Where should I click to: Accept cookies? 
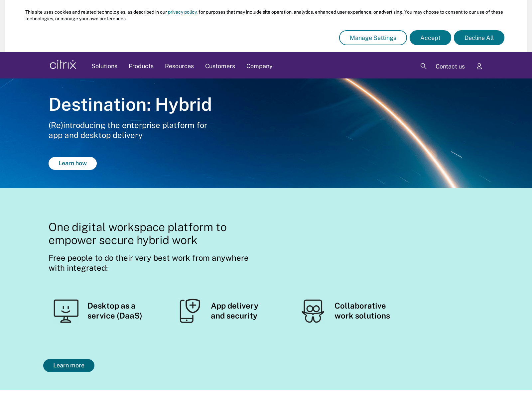click(430, 38)
